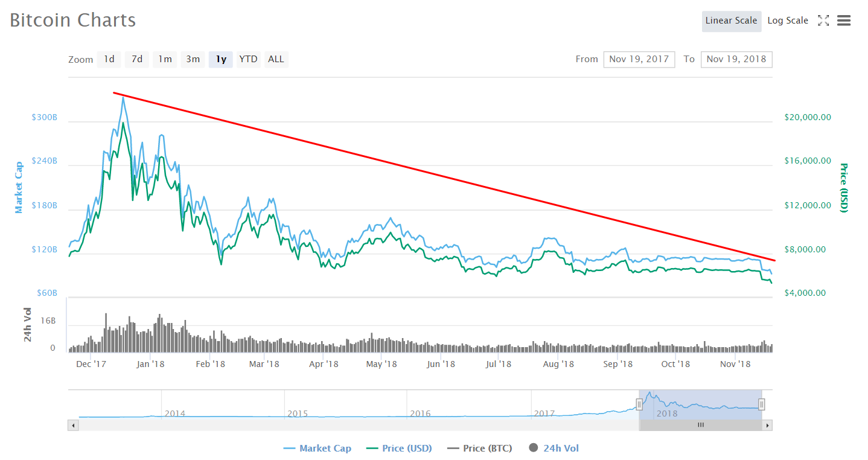Click the 24h Vol axis title
868x460 pixels.
pyautogui.click(x=28, y=325)
